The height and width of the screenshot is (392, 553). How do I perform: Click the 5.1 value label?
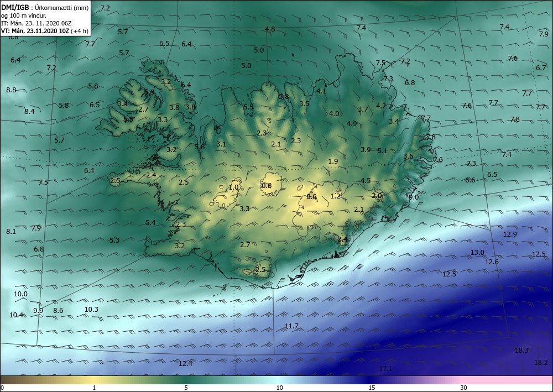pos(382,150)
